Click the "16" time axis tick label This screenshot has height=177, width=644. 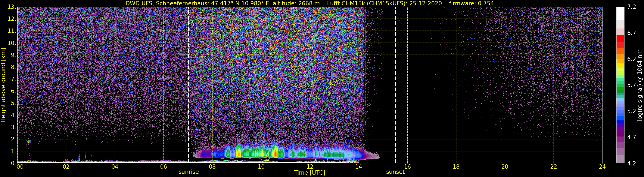pos(407,167)
